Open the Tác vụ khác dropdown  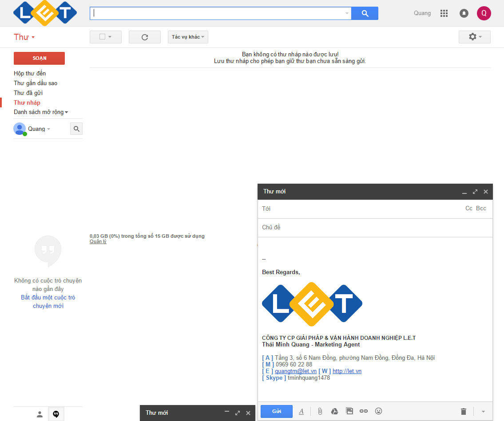188,37
